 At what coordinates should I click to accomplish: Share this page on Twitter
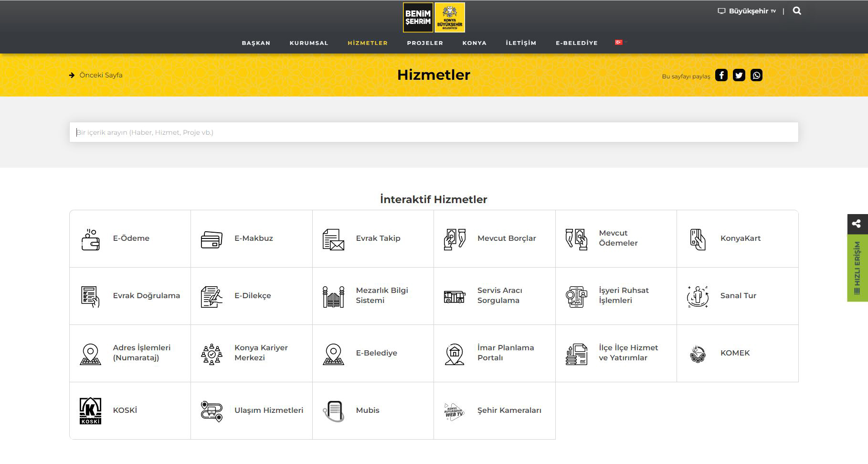pyautogui.click(x=739, y=75)
